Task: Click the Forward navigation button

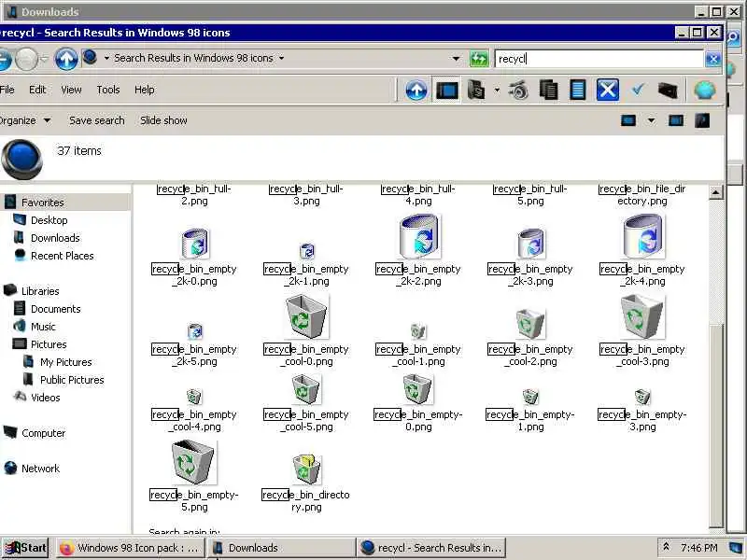Action: [26, 60]
